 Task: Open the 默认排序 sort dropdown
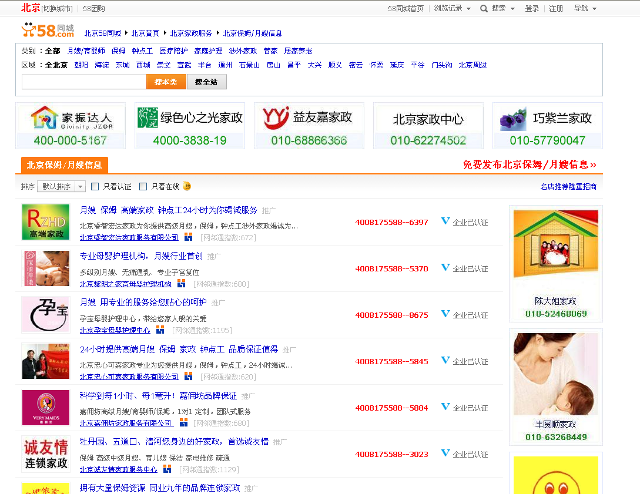[61, 186]
